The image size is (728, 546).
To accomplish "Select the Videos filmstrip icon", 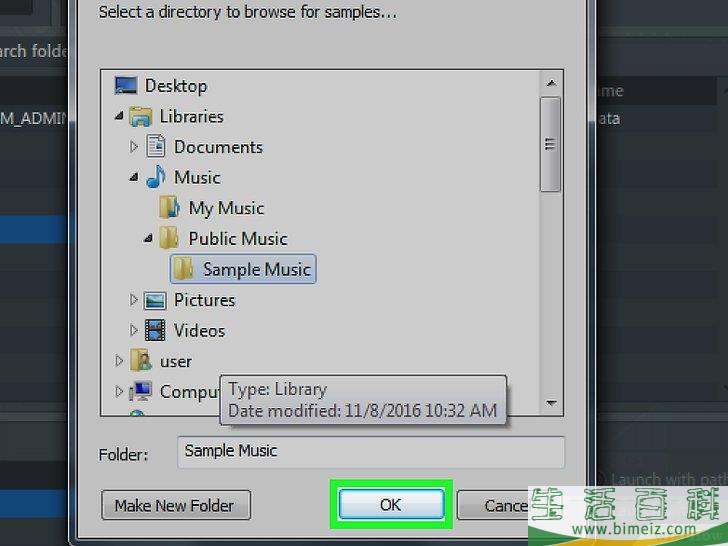I will point(156,330).
